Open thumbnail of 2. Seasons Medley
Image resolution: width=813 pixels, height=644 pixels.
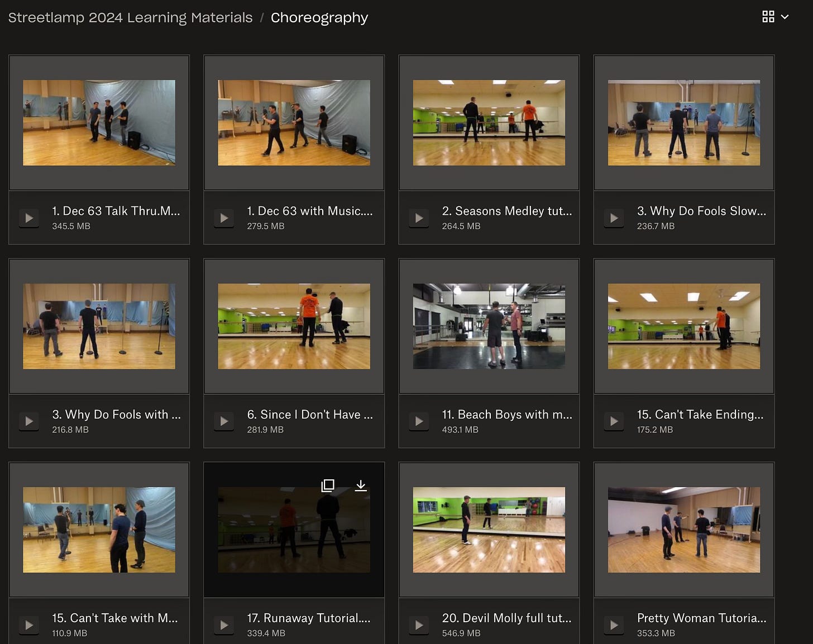pyautogui.click(x=489, y=123)
